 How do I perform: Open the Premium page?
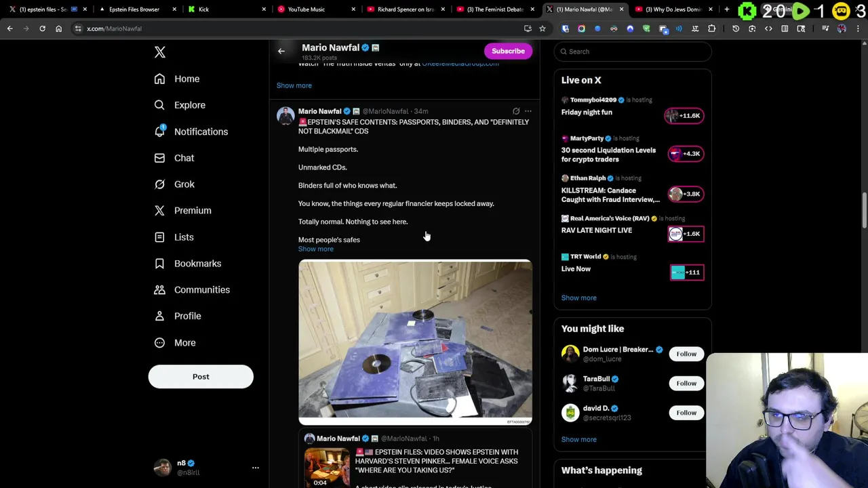(182, 211)
